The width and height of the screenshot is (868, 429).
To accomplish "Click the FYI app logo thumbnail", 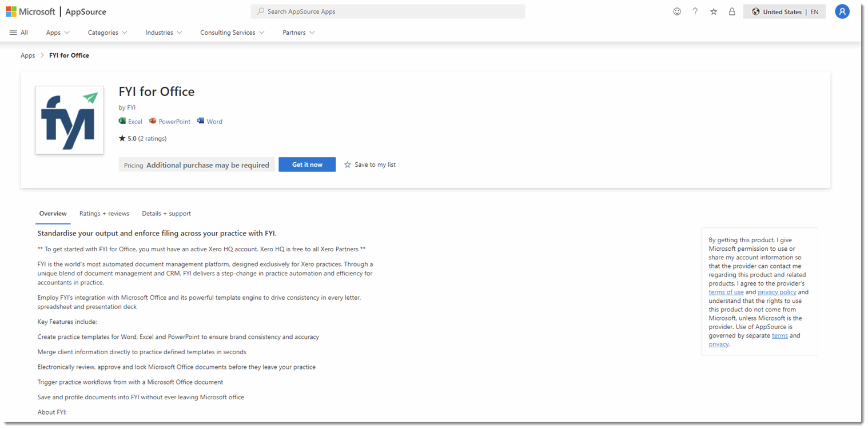I will pos(69,120).
